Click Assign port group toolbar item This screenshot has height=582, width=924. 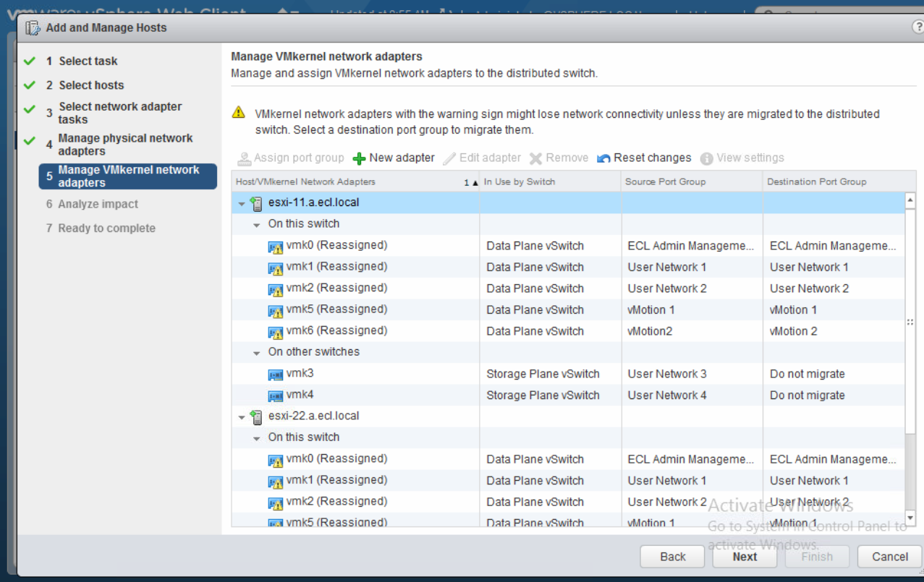tap(291, 158)
